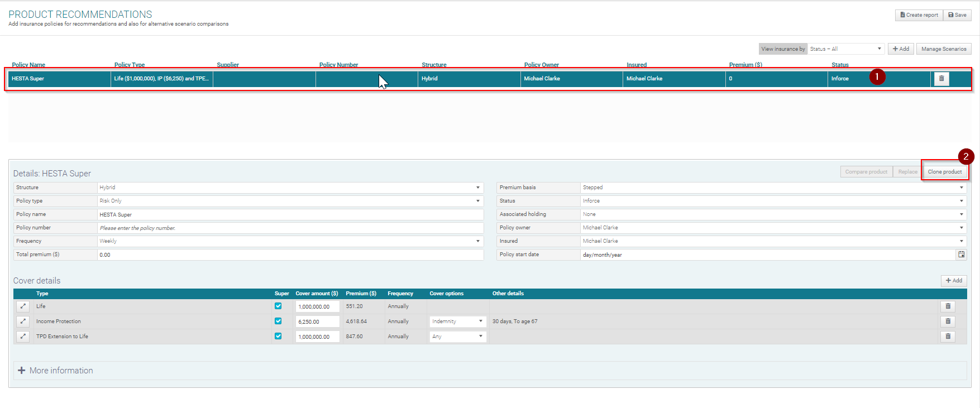Open the Insured dropdown in details
The image size is (980, 408).
773,241
